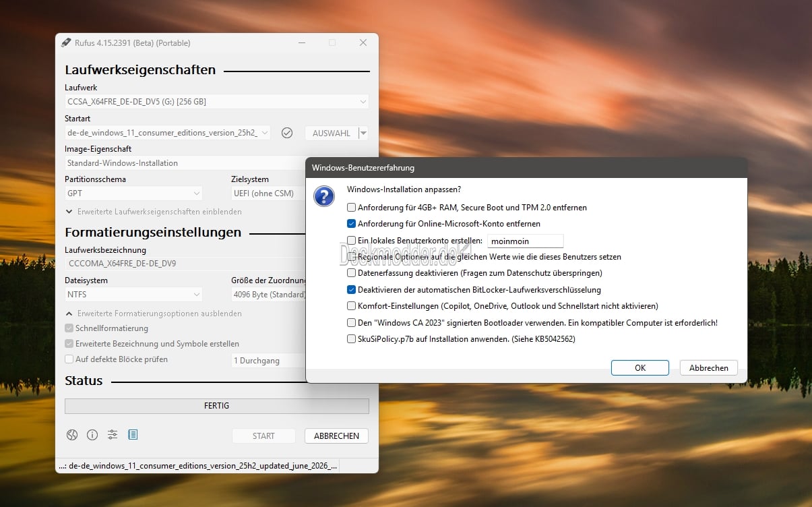Enable 'Ein lokales Benutzerkonto erstellen' checkbox
812x507 pixels.
pyautogui.click(x=351, y=241)
